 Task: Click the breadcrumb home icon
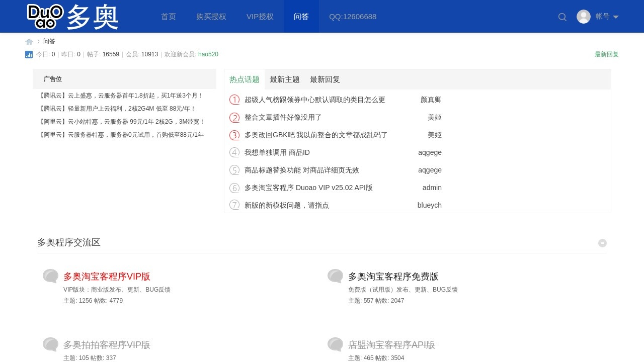[29, 42]
